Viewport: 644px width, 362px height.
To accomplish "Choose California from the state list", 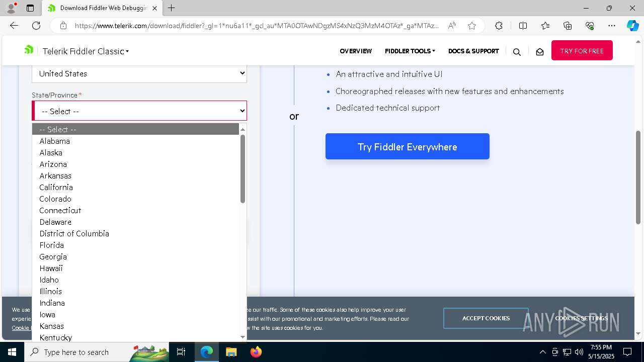I will pos(135,187).
